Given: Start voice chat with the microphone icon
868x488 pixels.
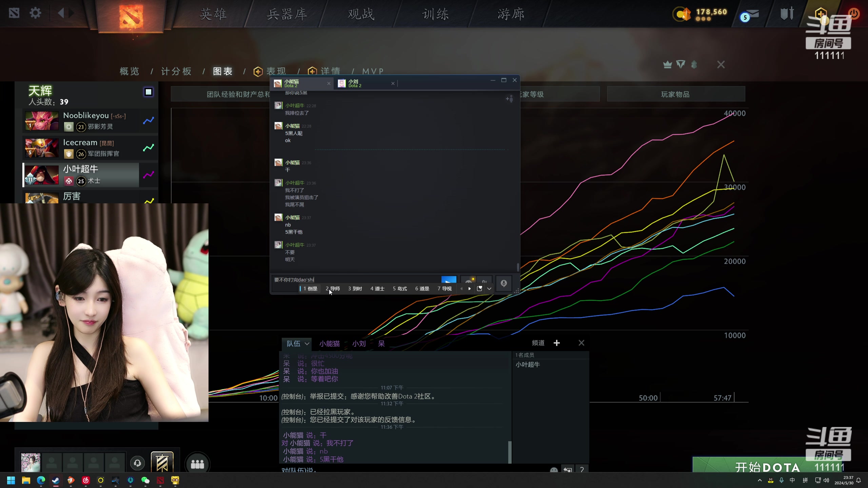Looking at the screenshot, I should (504, 284).
